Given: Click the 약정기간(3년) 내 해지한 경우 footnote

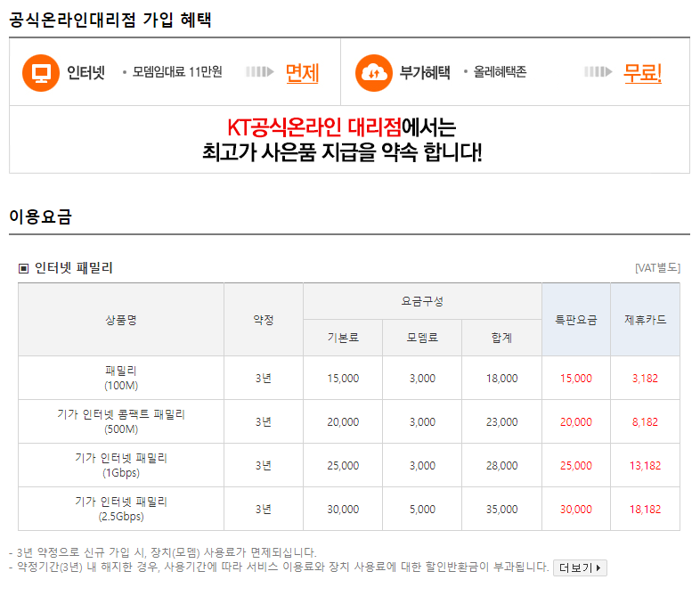Looking at the screenshot, I should tap(279, 567).
